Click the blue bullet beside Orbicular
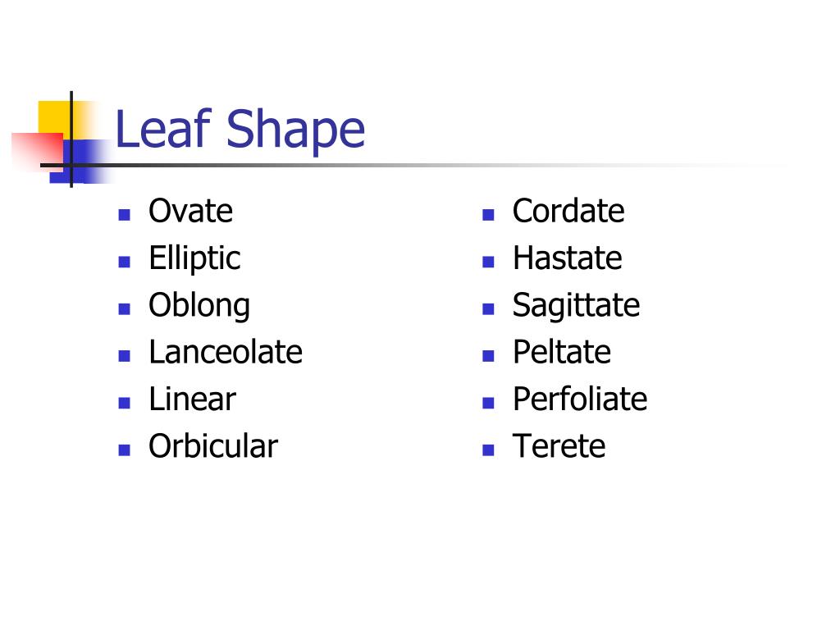Viewport: 840px width, 630px height. [x=125, y=450]
